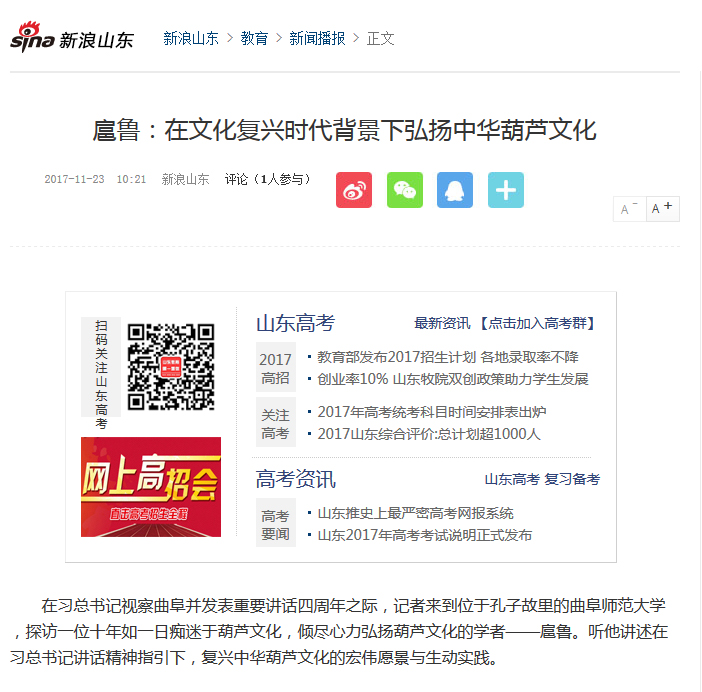
Task: Go to 教育 breadcrumb section
Action: coord(254,38)
